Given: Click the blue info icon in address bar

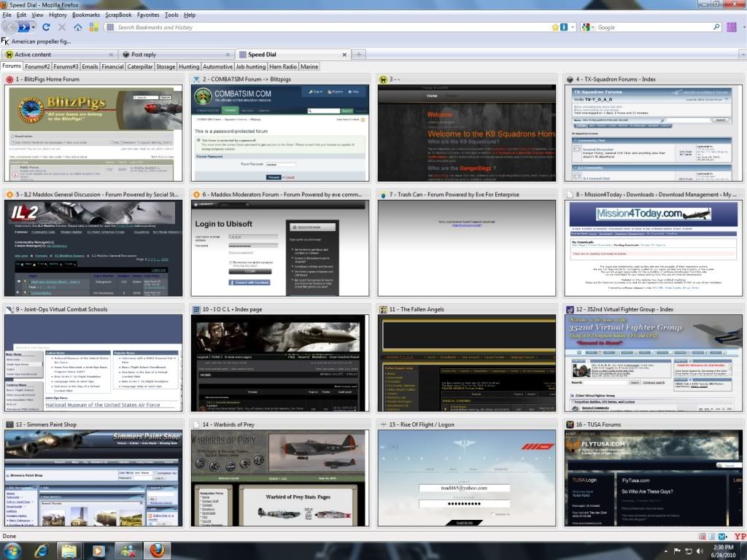Looking at the screenshot, I should click(x=564, y=27).
